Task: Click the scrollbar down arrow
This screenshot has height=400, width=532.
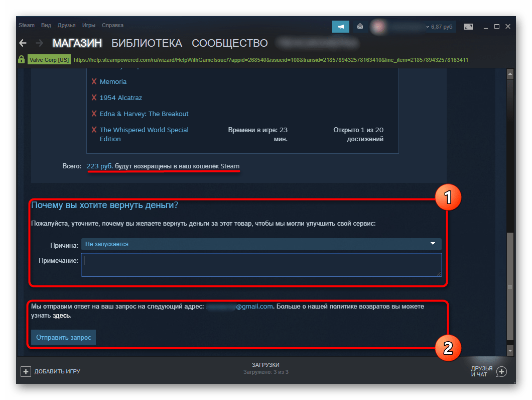Action: 510,350
